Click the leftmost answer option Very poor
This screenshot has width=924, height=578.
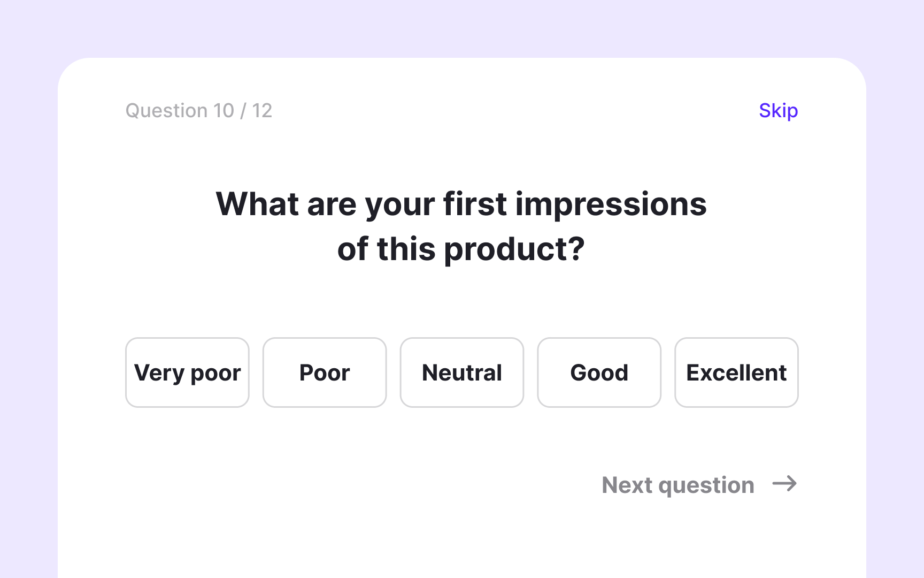click(x=187, y=372)
